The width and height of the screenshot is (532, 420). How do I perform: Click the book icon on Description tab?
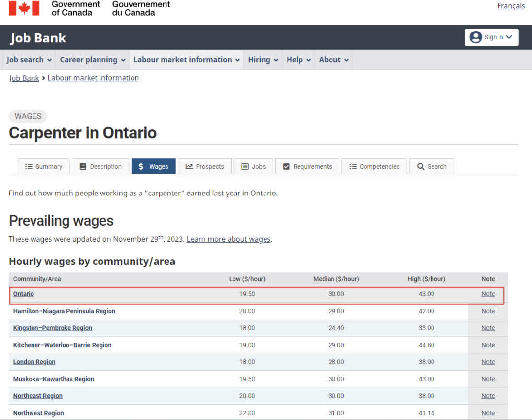click(x=83, y=166)
